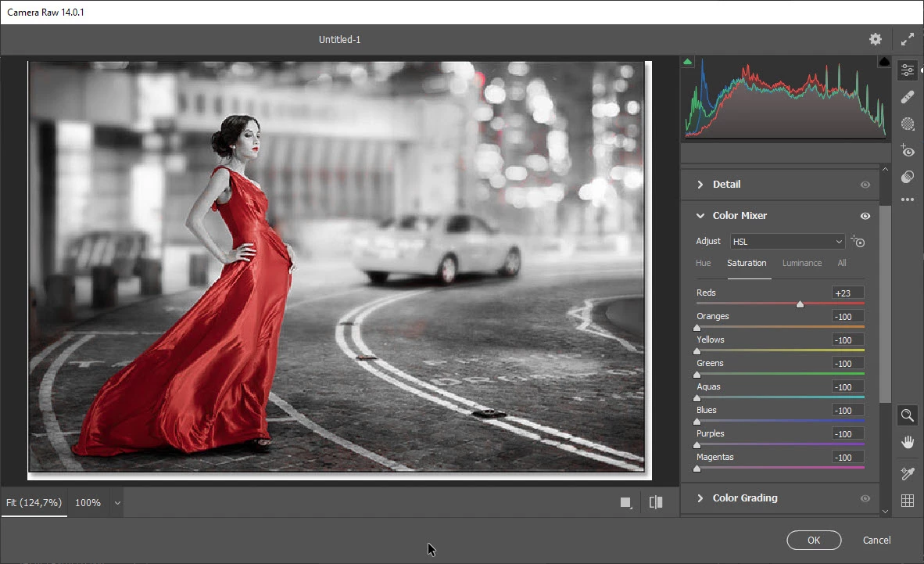Expand the Color Grading section
Viewport: 924px width, 564px height.
point(700,498)
